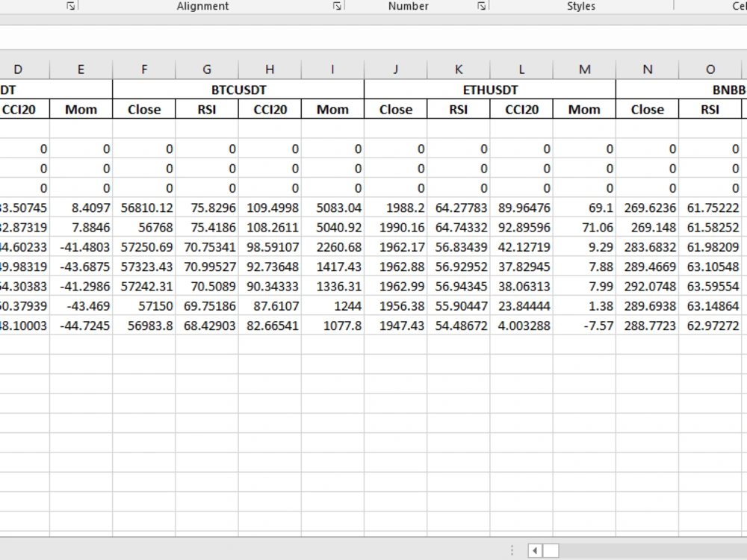Select column K header

pos(459,69)
